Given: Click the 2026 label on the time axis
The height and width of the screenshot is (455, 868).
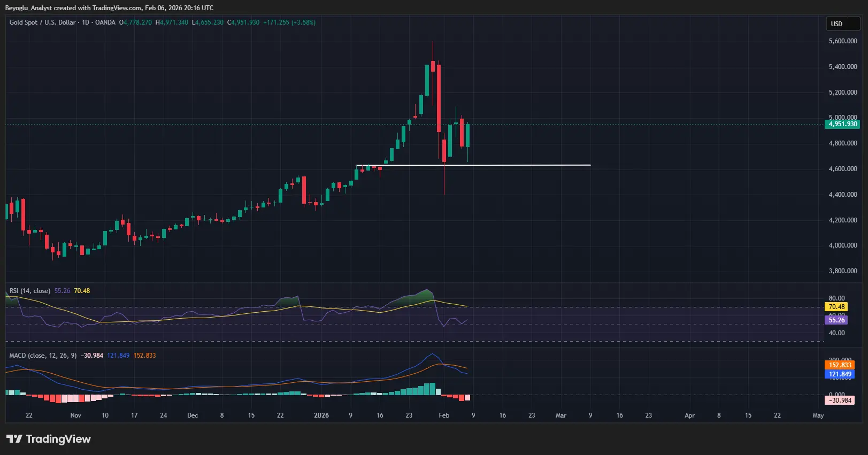Looking at the screenshot, I should point(321,415).
